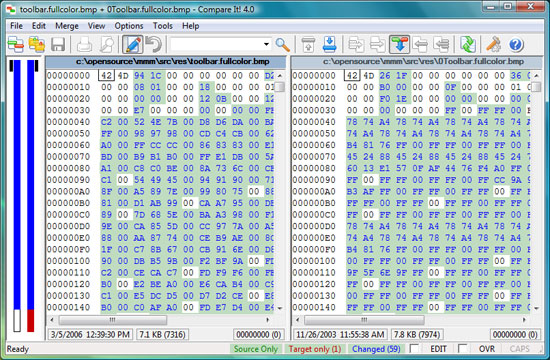Viewport: 550px width, 360px height.
Task: Click left pane vertical scroll up arrow
Action: tap(280, 75)
